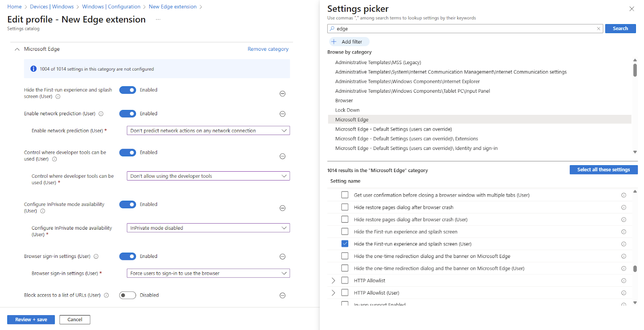Toggle Control where developer tools switch
The image size is (644, 330).
128,153
